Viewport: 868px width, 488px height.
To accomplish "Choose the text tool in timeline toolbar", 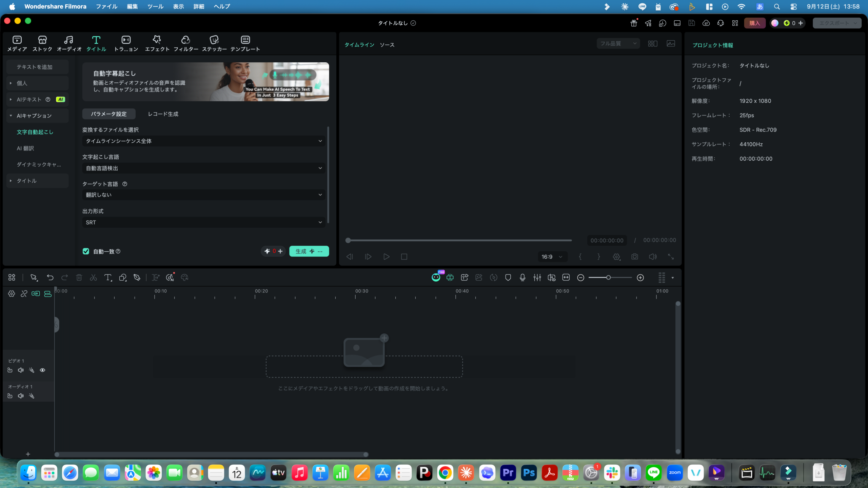I will click(x=108, y=278).
